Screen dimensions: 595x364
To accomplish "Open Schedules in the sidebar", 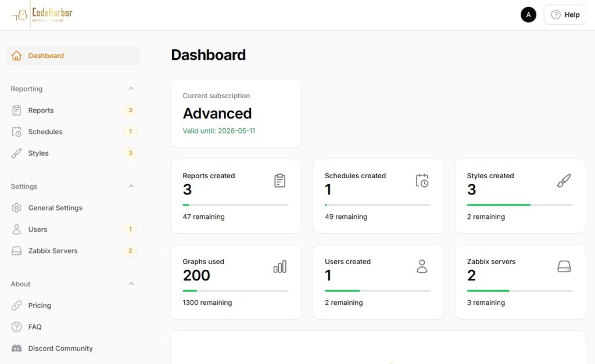I will 74,132.
